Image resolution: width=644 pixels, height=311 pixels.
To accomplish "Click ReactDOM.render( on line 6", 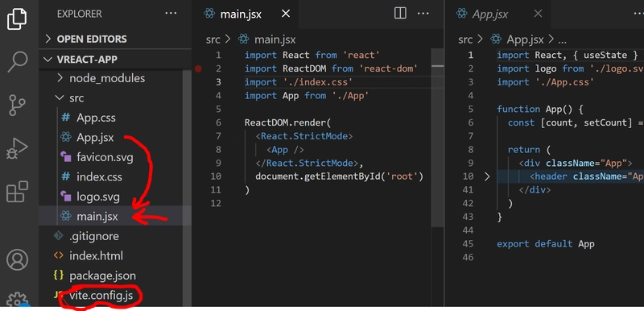I will coord(287,122).
